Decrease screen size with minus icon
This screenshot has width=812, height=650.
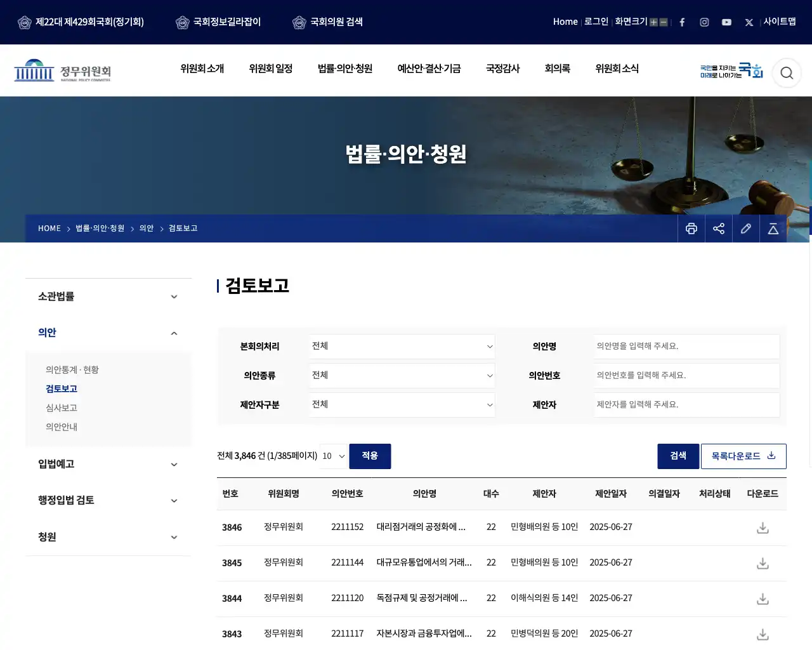[664, 22]
